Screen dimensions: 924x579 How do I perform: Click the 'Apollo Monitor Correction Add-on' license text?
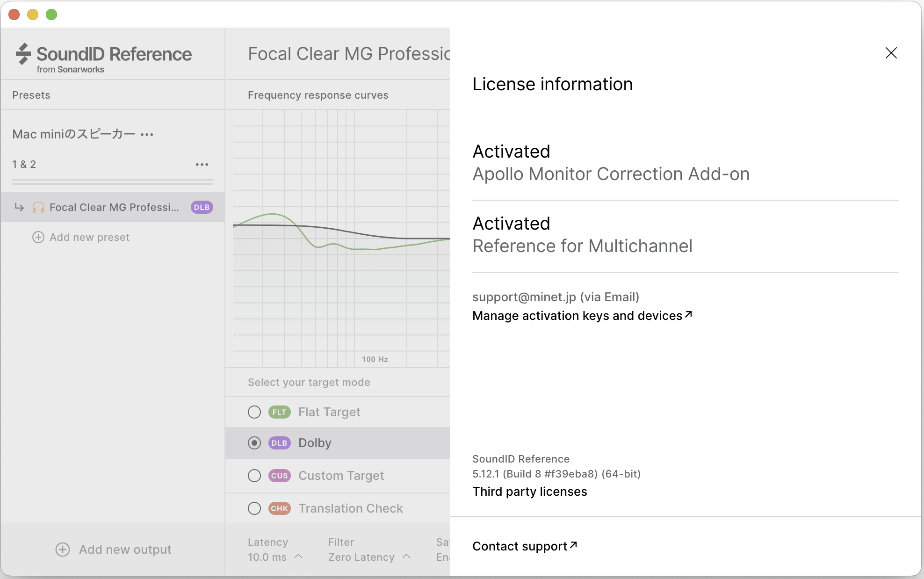coord(611,174)
